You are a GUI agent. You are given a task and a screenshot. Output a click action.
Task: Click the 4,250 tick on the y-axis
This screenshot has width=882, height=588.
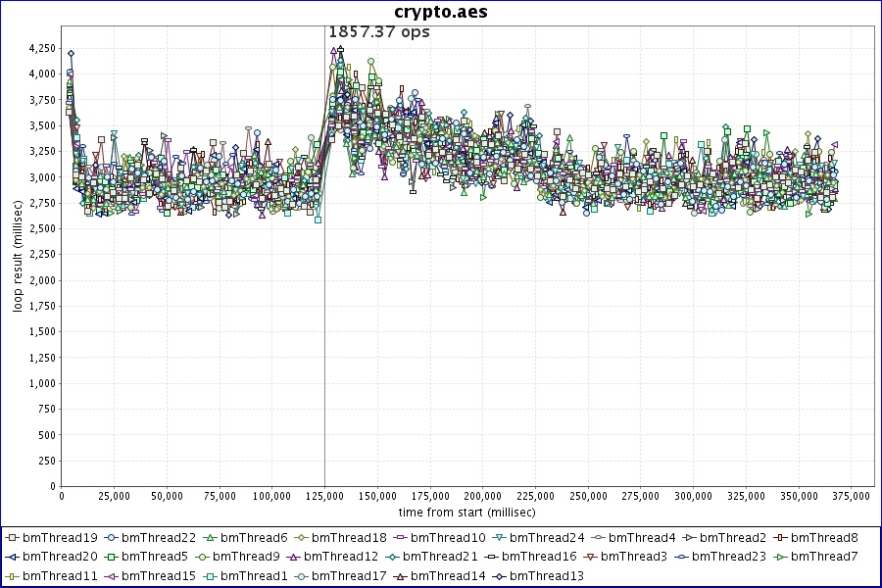click(39, 48)
